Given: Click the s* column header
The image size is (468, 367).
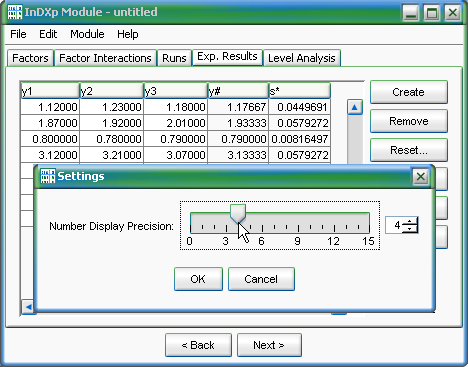Looking at the screenshot, I should click(299, 91).
